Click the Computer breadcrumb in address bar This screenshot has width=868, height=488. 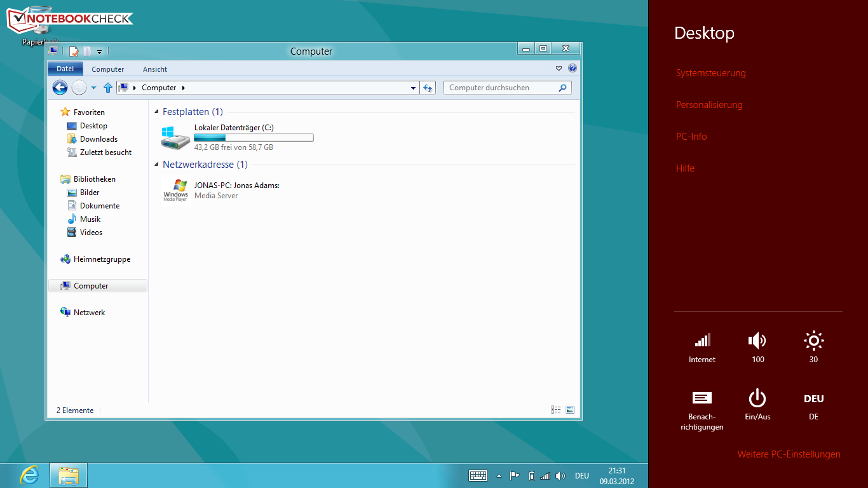(159, 88)
